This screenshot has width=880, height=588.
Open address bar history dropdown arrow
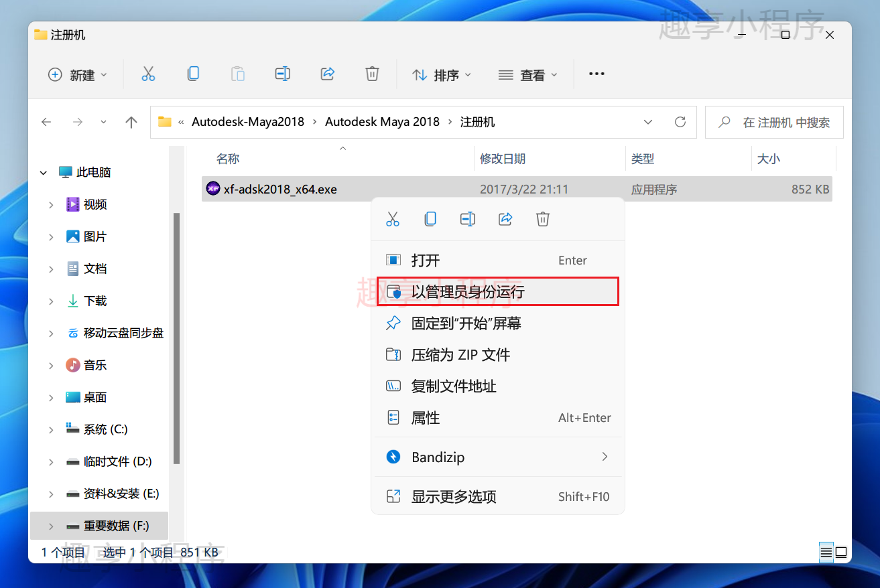[x=648, y=122]
